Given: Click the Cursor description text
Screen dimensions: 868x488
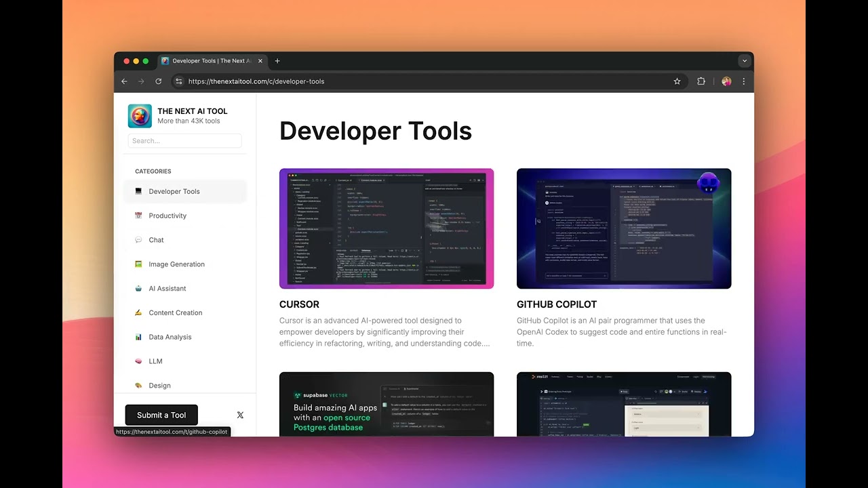Looking at the screenshot, I should pyautogui.click(x=384, y=332).
